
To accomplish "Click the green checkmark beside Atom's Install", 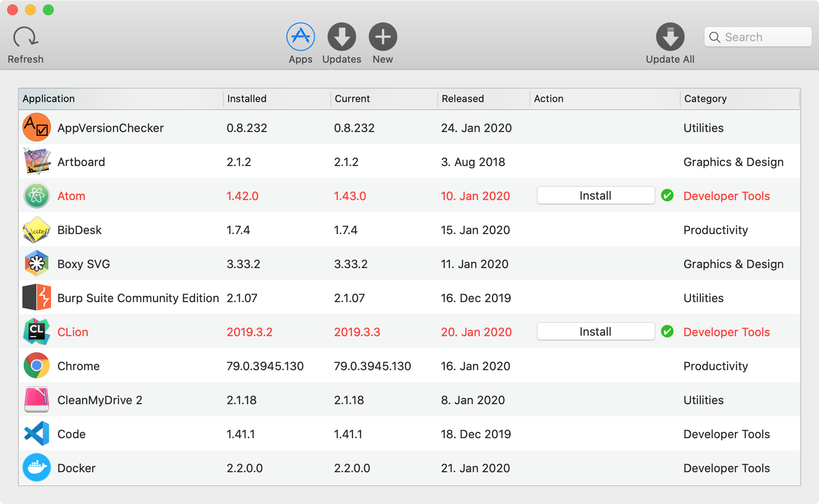I will click(x=667, y=196).
